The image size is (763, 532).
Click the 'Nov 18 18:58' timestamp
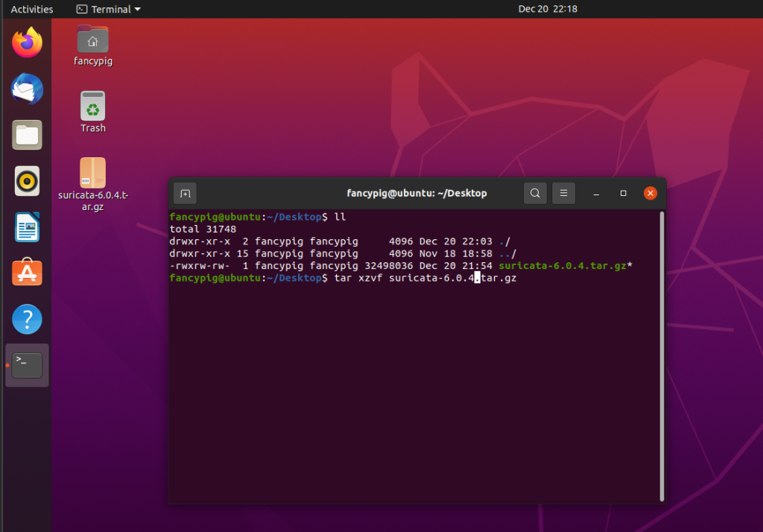point(455,253)
